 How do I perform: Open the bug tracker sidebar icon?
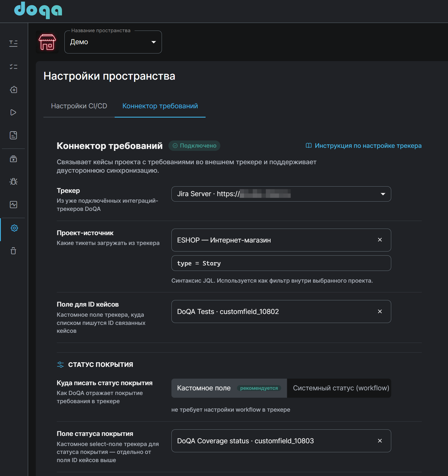pos(13,181)
